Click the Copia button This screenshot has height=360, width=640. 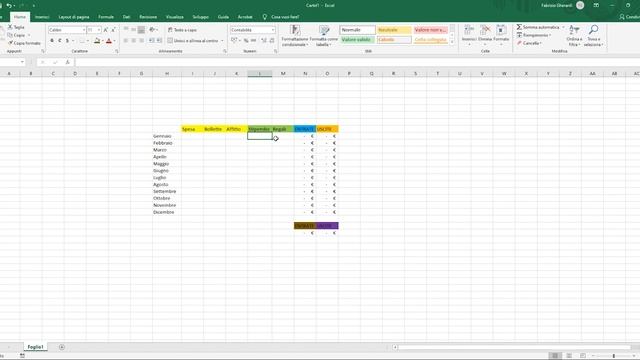click(16, 35)
